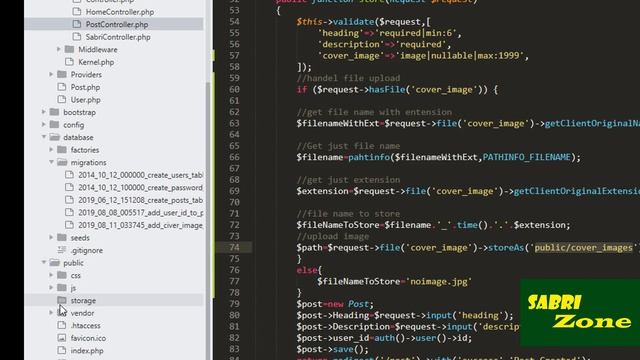The height and width of the screenshot is (360, 640).
Task: Click the database open-folder icon
Action: [x=55, y=137]
